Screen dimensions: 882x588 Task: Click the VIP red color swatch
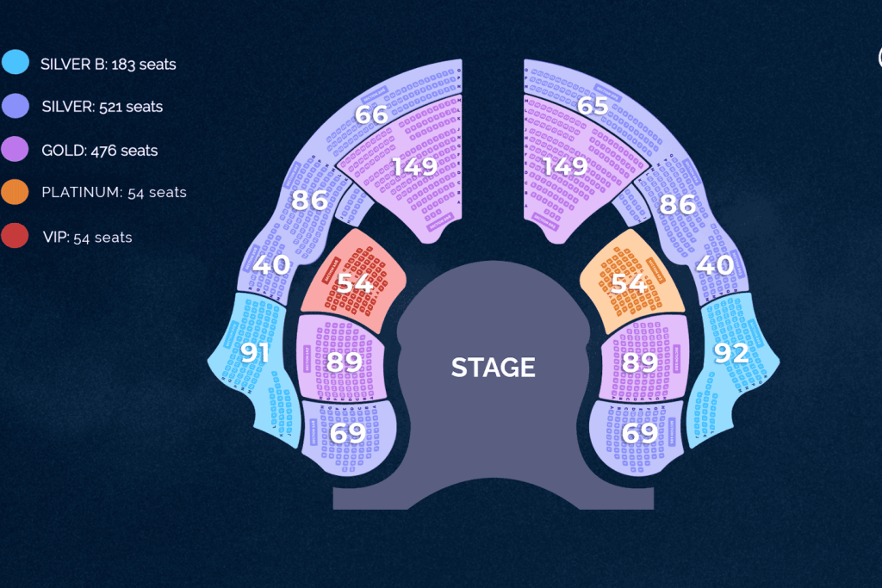click(x=16, y=236)
